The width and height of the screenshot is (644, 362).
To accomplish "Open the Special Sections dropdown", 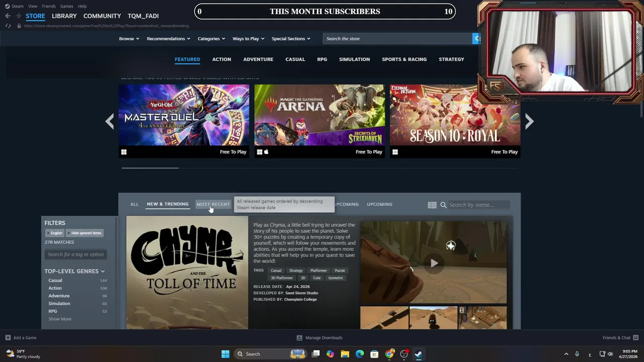I will coord(291,39).
